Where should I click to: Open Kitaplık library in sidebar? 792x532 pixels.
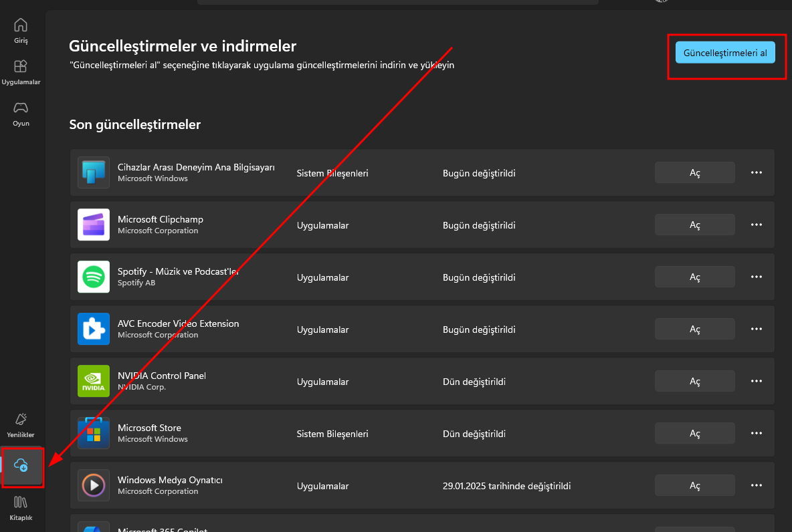point(21,508)
